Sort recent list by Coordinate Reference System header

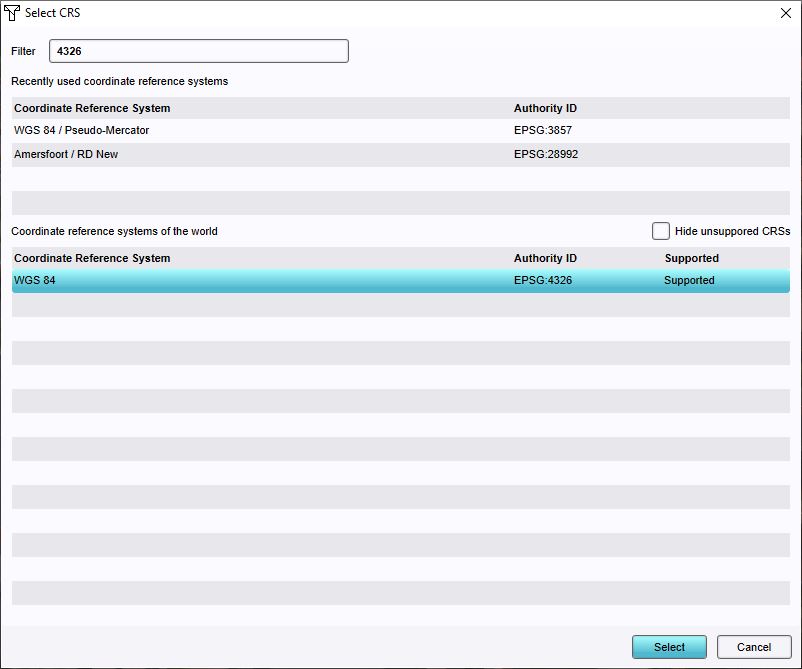pos(92,108)
